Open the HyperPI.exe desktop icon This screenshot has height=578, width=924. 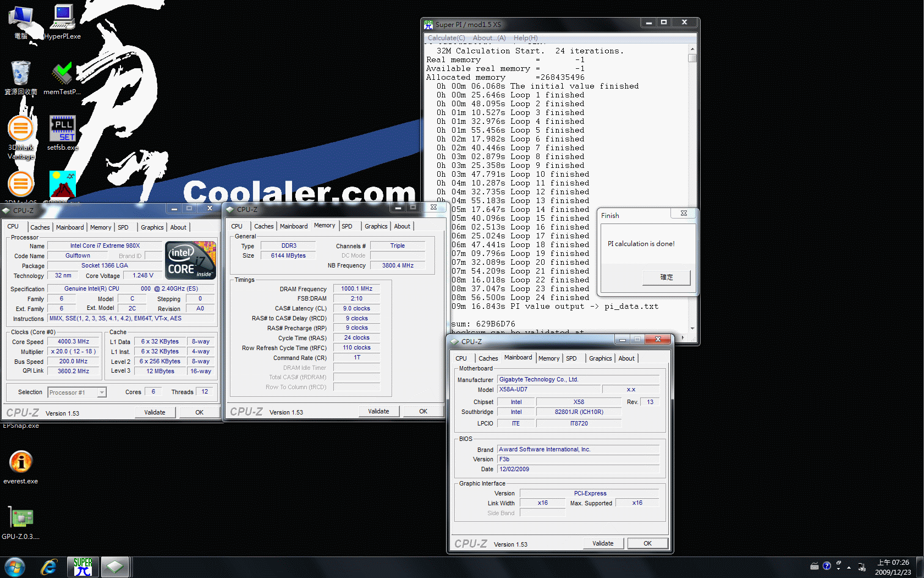point(62,21)
